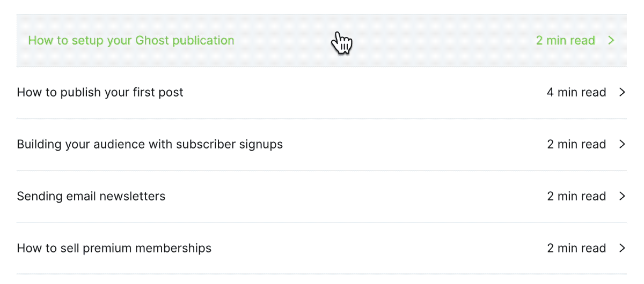Expand premium memberships article using its chevron

623,248
